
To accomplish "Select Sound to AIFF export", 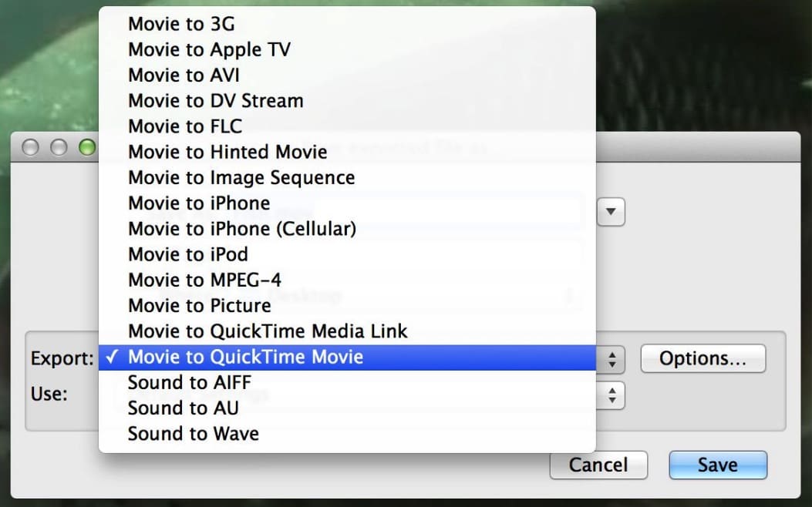I will coord(189,382).
